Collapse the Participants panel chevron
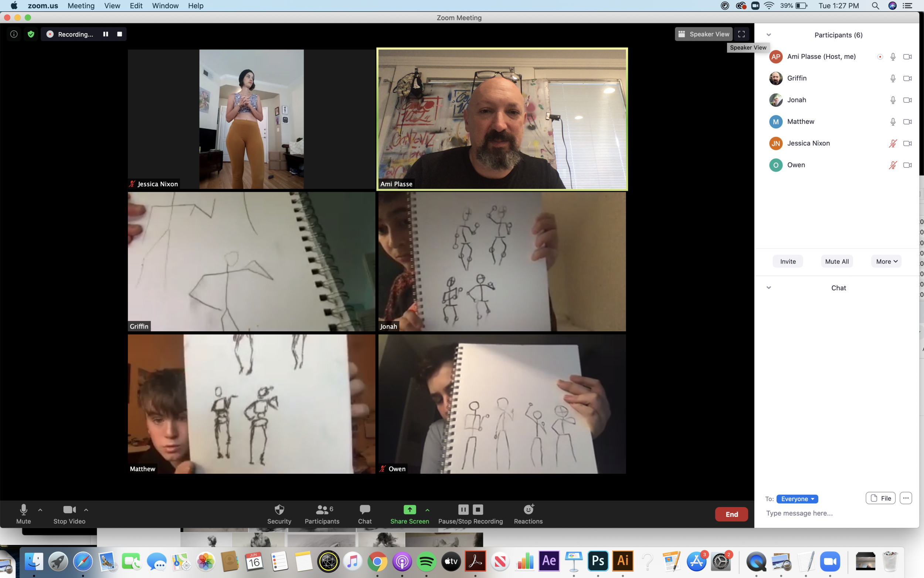The width and height of the screenshot is (924, 578). click(x=769, y=35)
